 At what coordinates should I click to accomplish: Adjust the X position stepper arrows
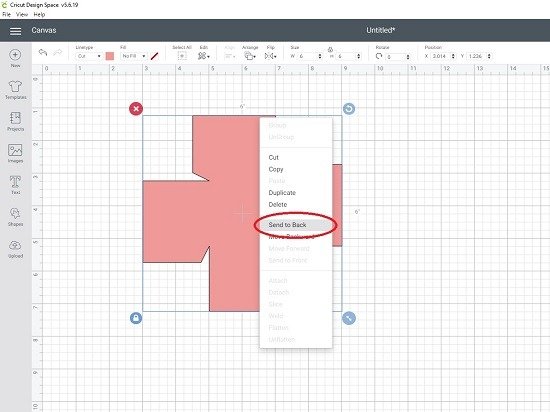pyautogui.click(x=453, y=56)
